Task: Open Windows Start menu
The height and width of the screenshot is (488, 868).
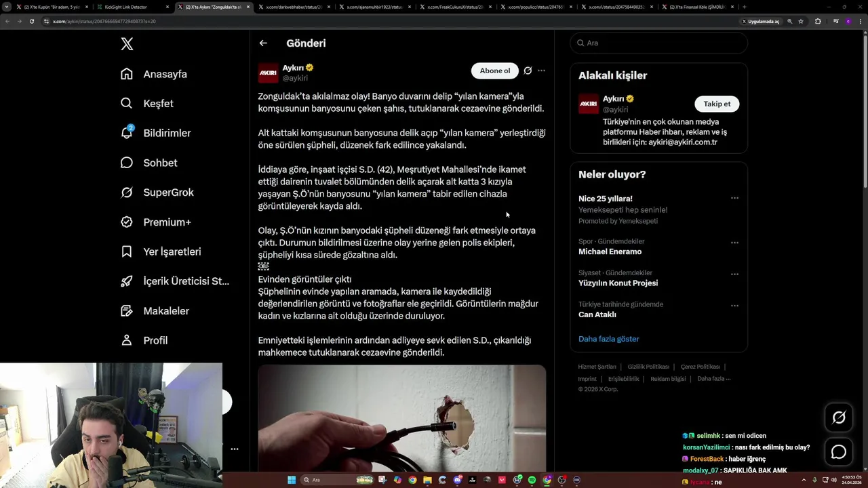Action: tap(292, 480)
